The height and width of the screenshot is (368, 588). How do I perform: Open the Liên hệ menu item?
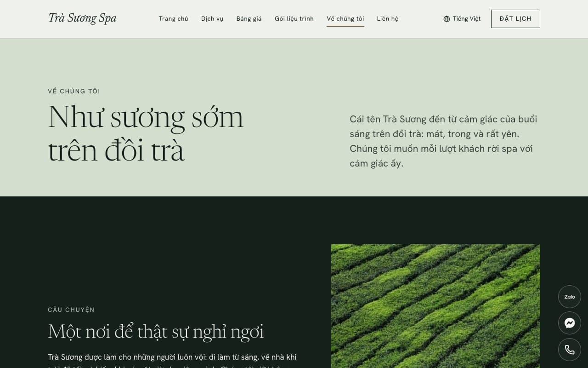click(388, 19)
